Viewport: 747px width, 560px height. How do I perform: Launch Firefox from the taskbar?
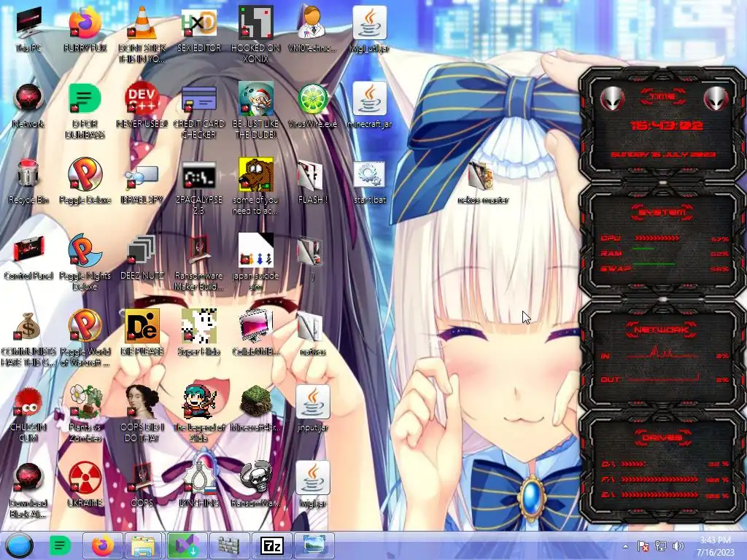[103, 545]
